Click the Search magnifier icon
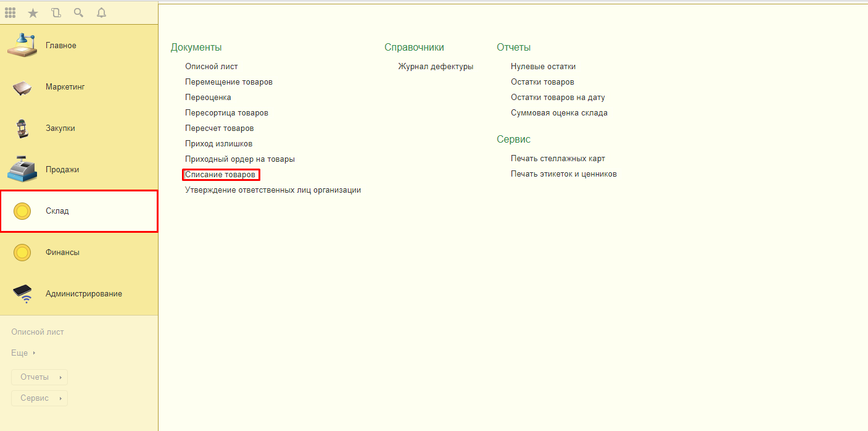Image resolution: width=868 pixels, height=431 pixels. (78, 12)
